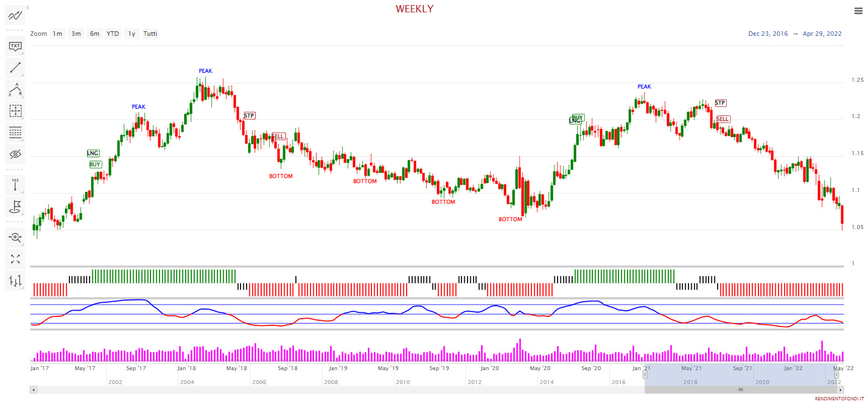Select the zoom change magnifier tool
This screenshot has height=402, width=868.
[x=15, y=237]
